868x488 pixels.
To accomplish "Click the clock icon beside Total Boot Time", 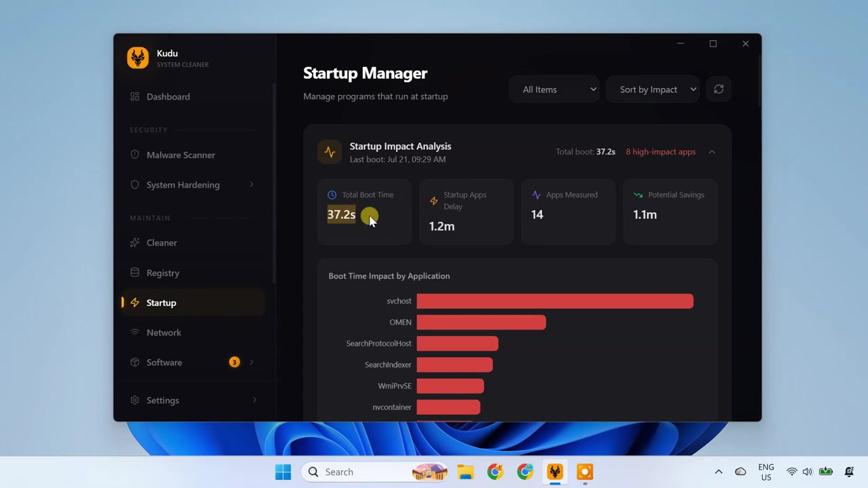I will click(x=332, y=195).
